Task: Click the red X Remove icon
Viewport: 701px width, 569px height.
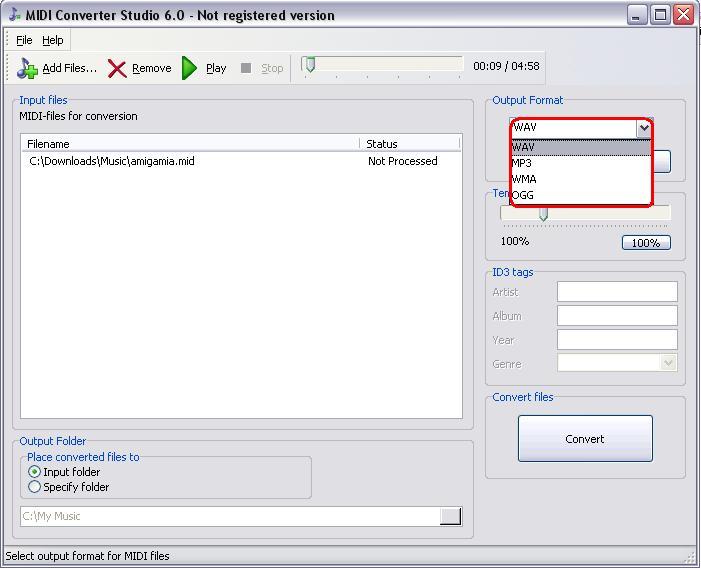Action: (x=117, y=69)
